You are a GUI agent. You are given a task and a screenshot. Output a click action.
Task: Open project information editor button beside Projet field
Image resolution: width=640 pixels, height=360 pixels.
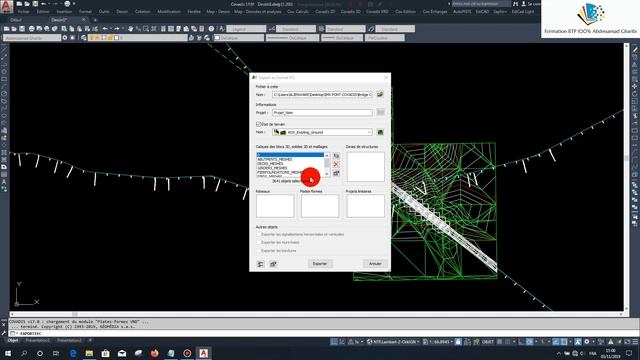click(x=380, y=112)
